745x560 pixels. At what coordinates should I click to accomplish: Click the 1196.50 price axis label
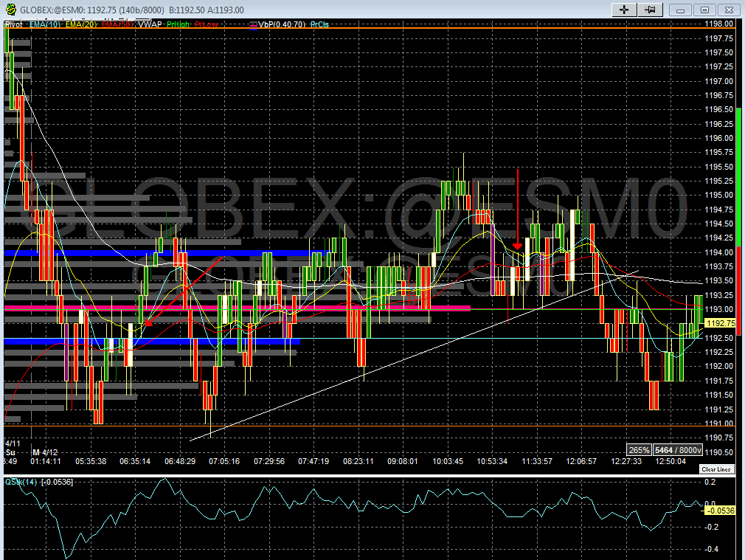[719, 109]
